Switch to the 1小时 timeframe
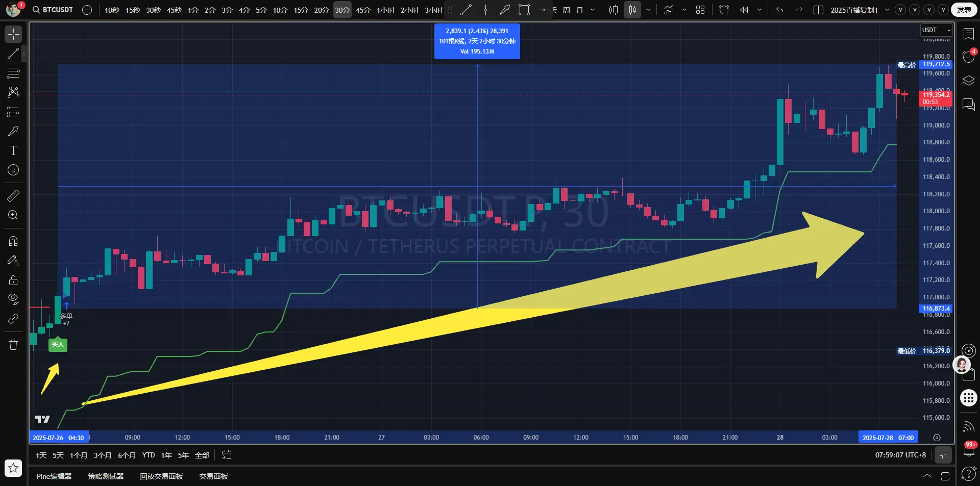The height and width of the screenshot is (486, 980). click(385, 10)
